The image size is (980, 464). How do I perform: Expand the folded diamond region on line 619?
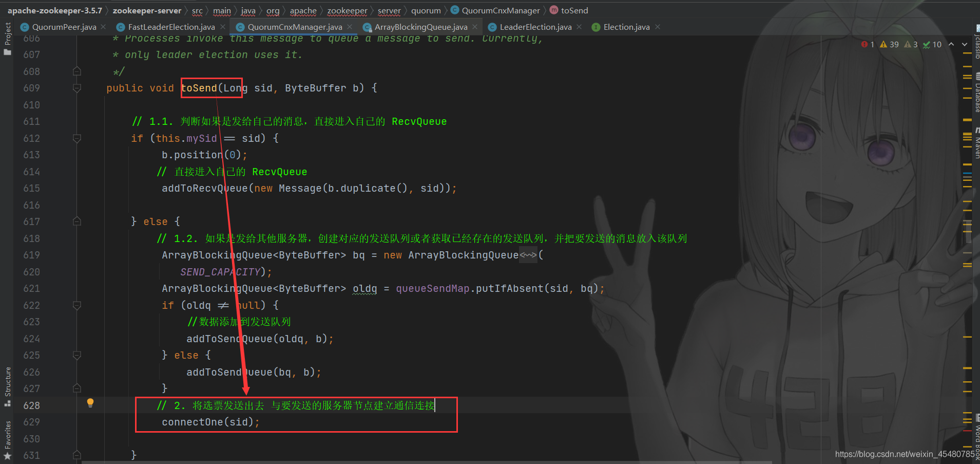(x=528, y=255)
